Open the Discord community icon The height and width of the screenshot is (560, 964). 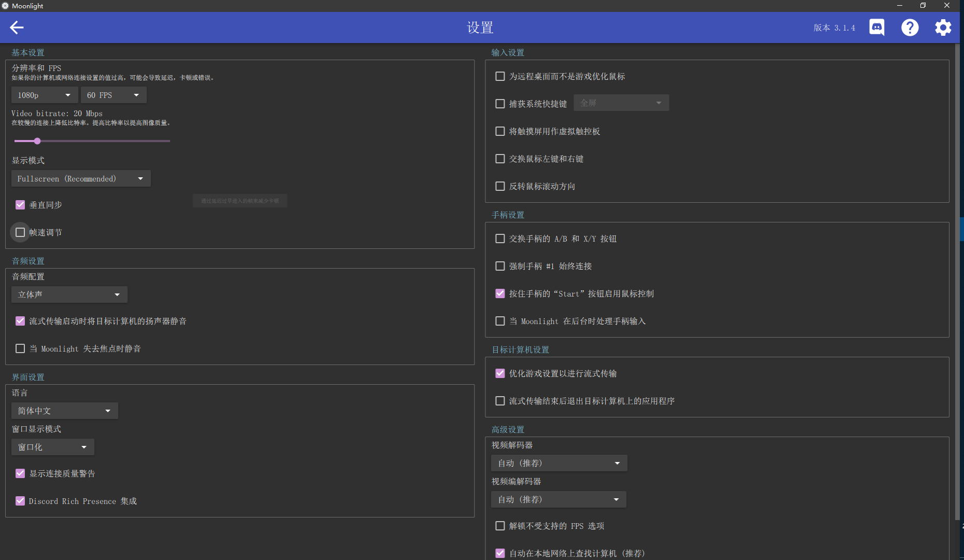pos(877,27)
